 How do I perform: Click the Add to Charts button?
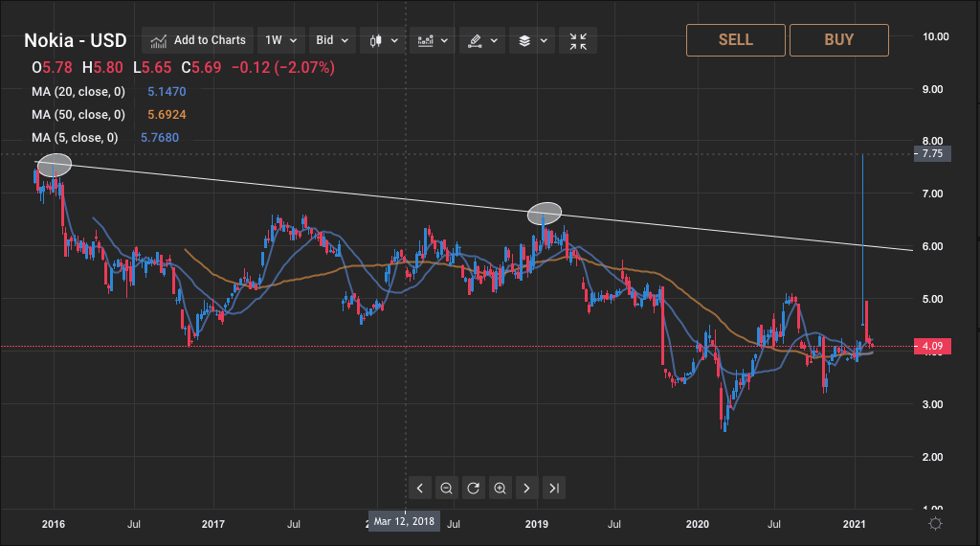pos(197,40)
